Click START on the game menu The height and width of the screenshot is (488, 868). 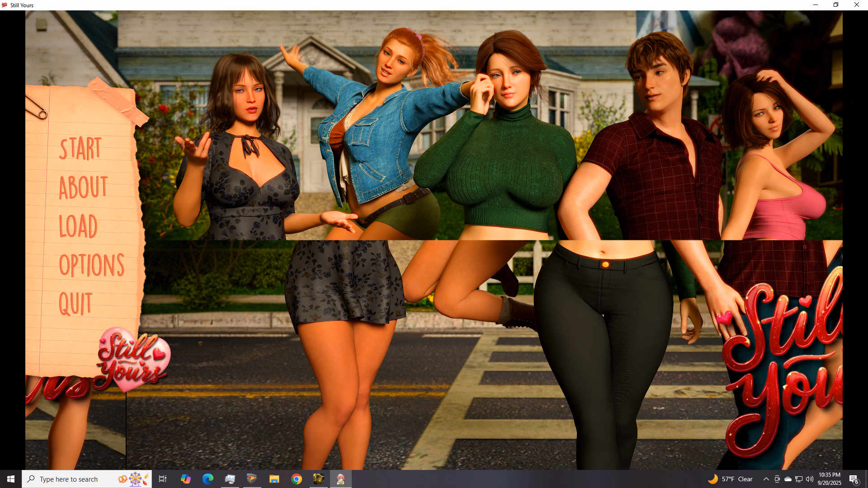tap(80, 149)
